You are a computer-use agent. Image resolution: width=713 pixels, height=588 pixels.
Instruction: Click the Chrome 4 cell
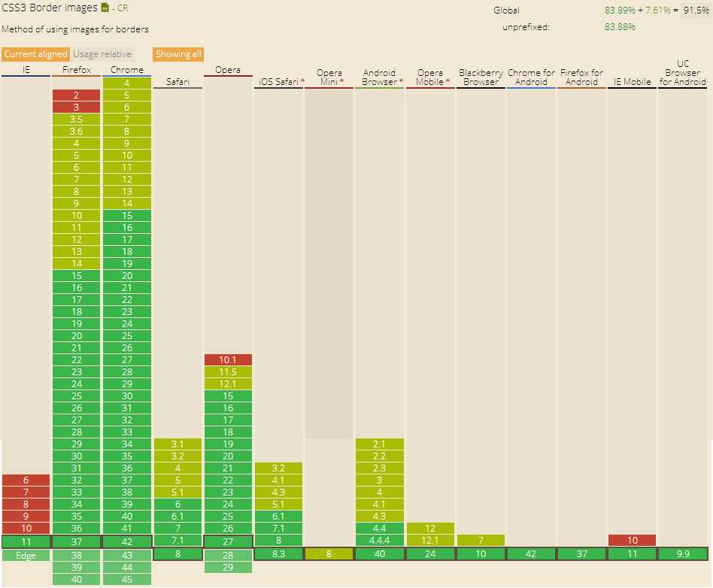point(127,83)
